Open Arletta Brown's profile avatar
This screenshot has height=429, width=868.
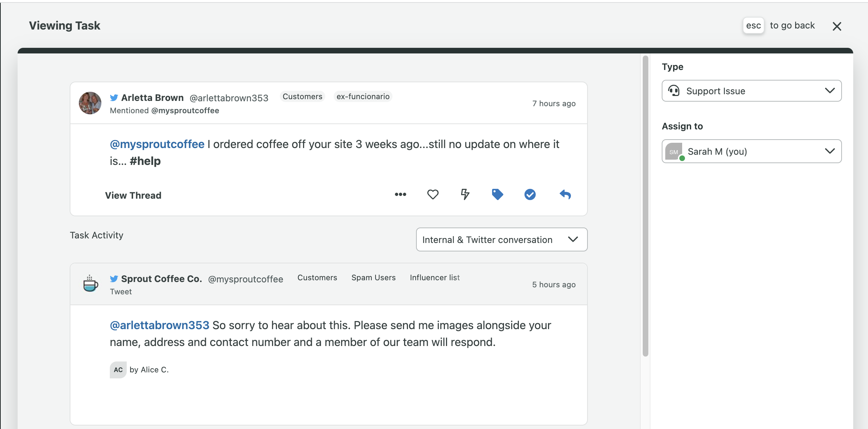tap(90, 103)
